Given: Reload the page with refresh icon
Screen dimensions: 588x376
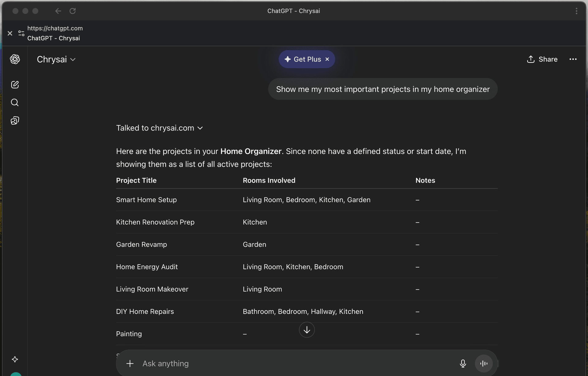Looking at the screenshot, I should (x=73, y=11).
